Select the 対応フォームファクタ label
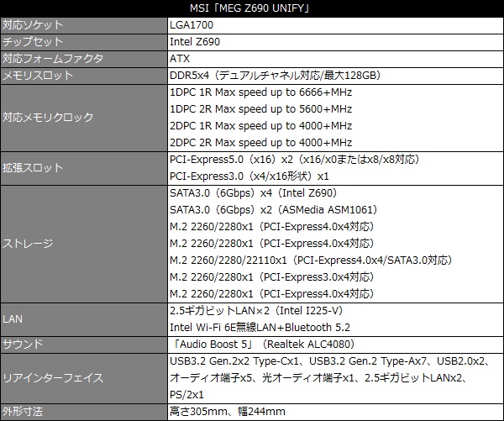This screenshot has height=421, width=504. coord(53,59)
